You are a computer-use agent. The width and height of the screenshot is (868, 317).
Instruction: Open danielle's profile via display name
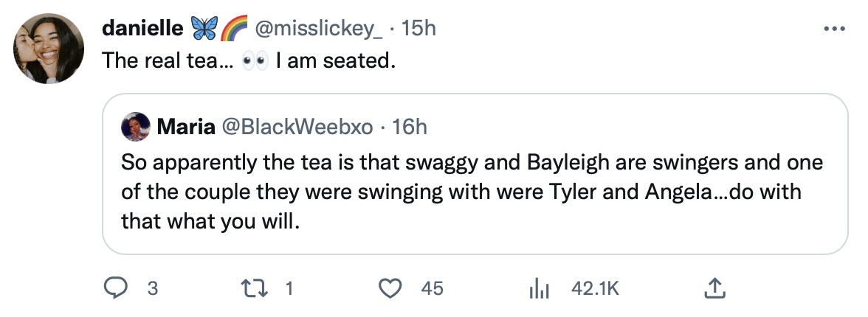142,28
